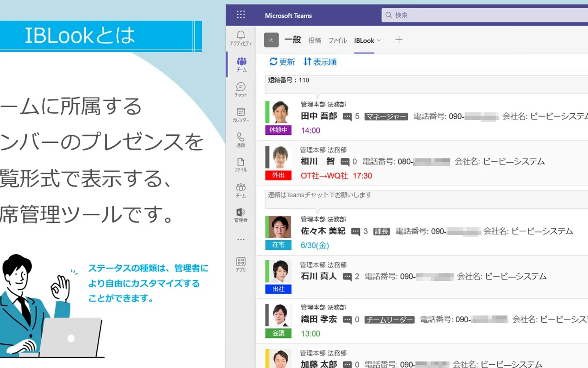Switch to the 投稿 tab

pos(315,40)
